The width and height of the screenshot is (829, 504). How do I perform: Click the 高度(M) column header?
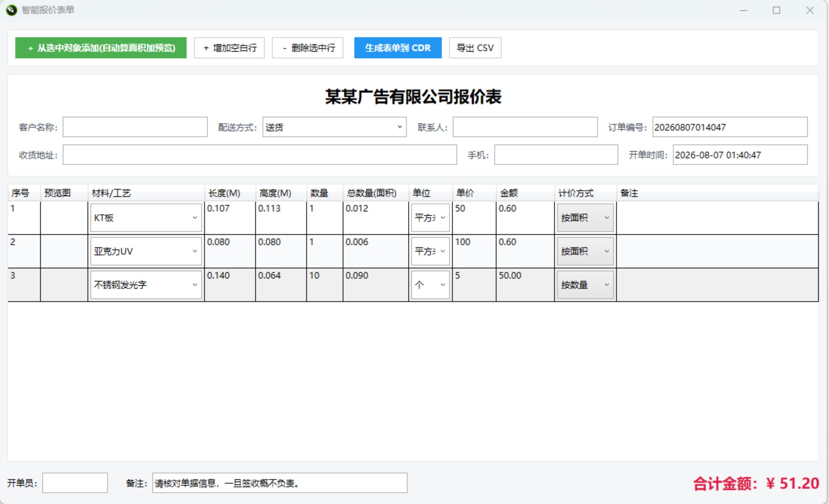pos(281,193)
